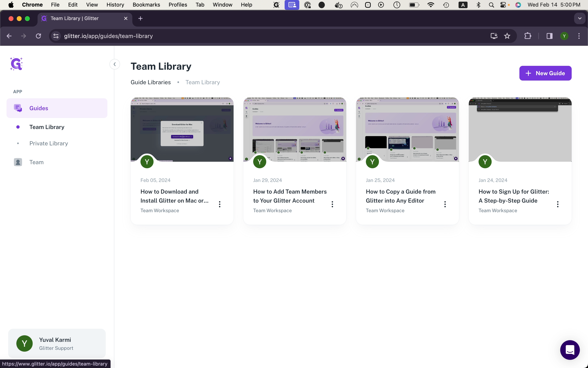Screen dimensions: 588x368
Task: Click author avatar on Jan 25 guide card
Action: click(x=372, y=162)
